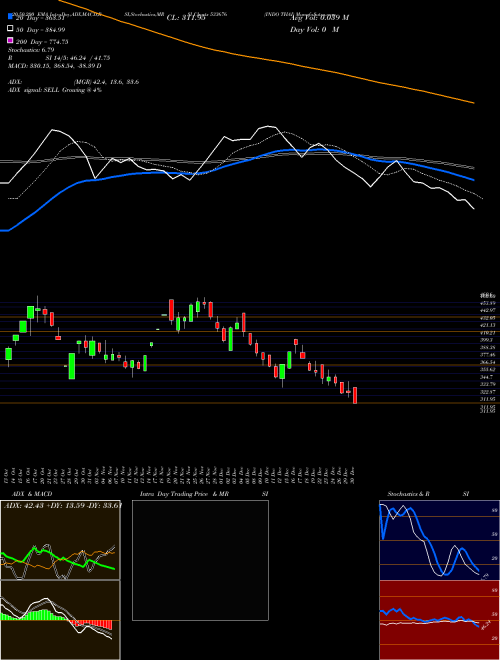Click the 442.97 price axis label
The height and width of the screenshot is (660, 500).
click(488, 310)
